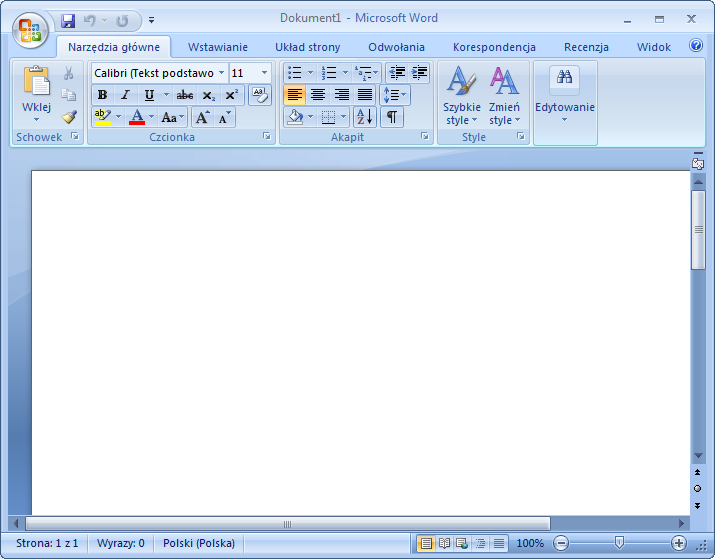Open Czcionka dialog launcher

[267, 136]
